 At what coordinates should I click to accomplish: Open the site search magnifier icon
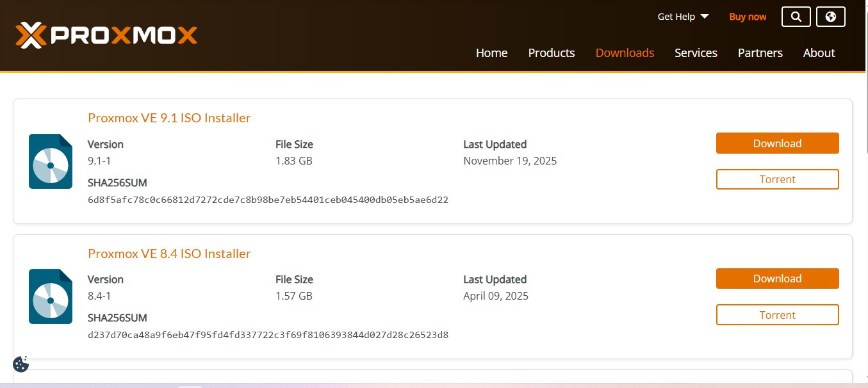click(796, 17)
